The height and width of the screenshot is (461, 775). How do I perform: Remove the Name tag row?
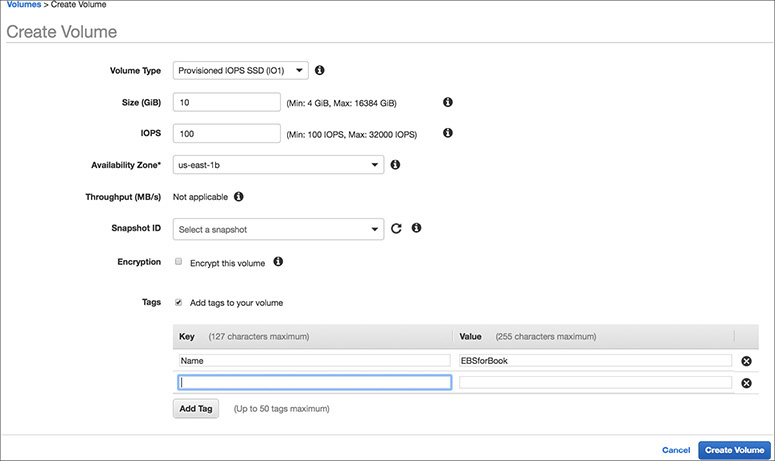[746, 361]
